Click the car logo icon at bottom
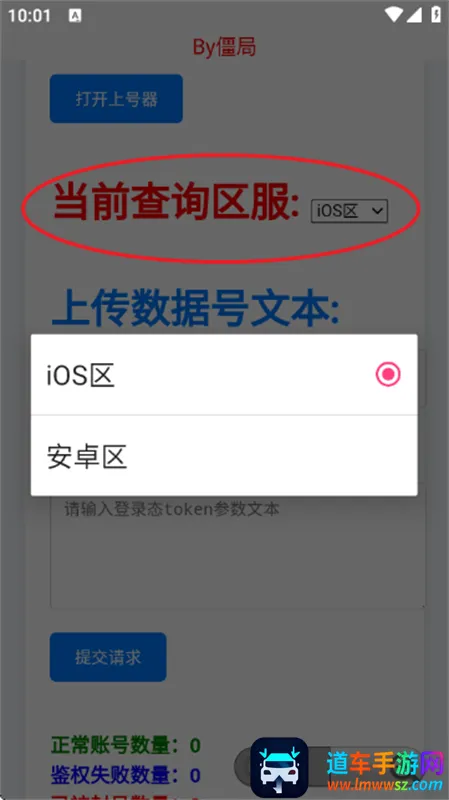Viewport: 449px width, 800px height. [279, 767]
